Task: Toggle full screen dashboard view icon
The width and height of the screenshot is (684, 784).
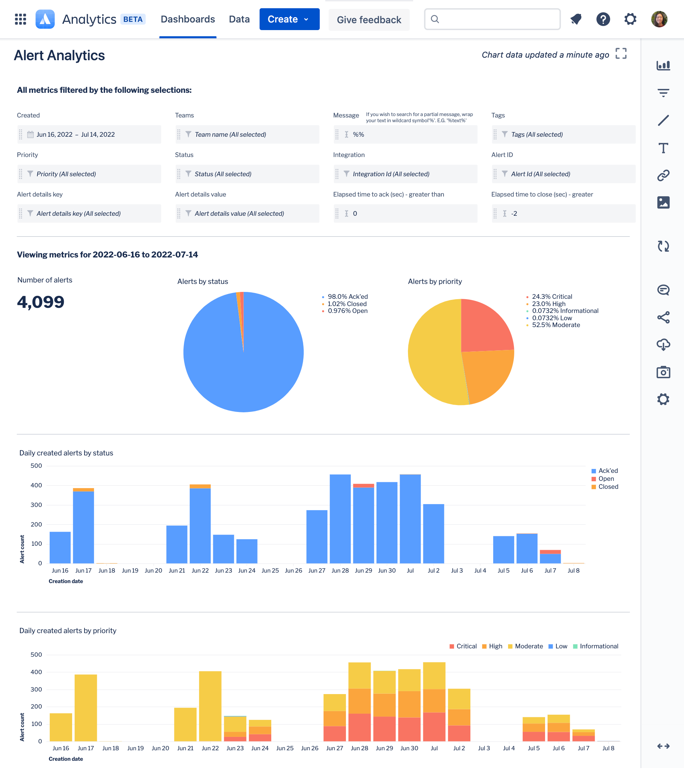Action: pos(621,53)
